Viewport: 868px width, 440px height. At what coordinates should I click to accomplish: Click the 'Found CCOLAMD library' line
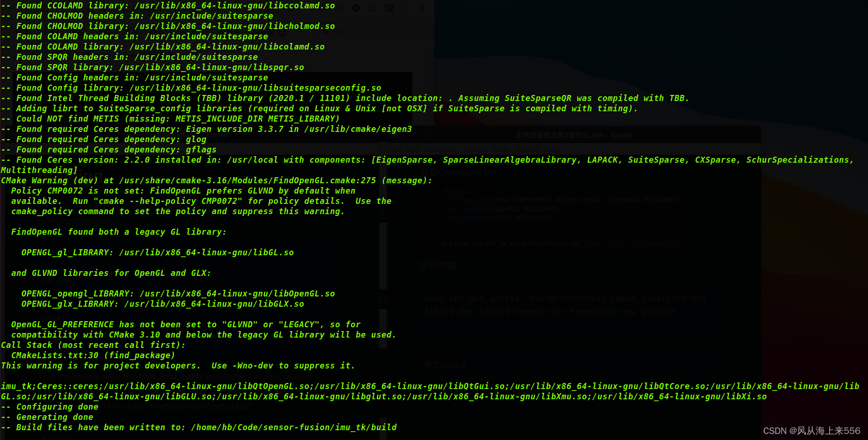coord(168,6)
